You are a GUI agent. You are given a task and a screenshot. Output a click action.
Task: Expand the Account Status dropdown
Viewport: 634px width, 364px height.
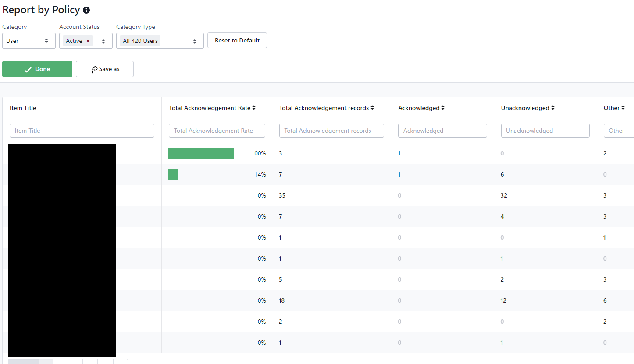103,41
